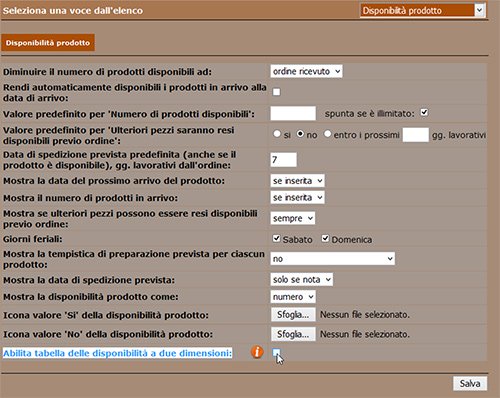Click the shipping days field containing 7
The image size is (500, 398).
283,160
